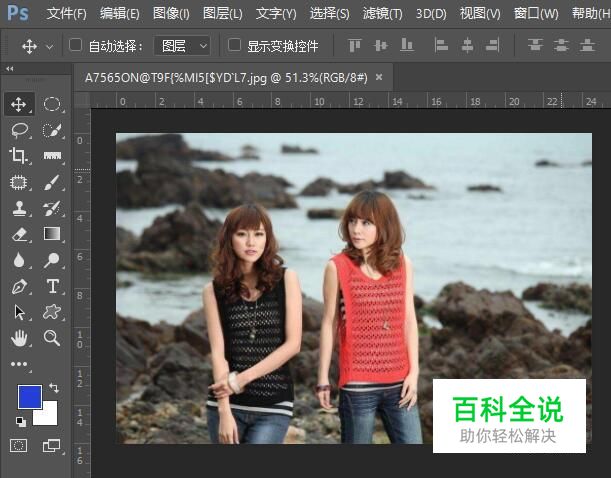Align horizontal centers
Image resolution: width=611 pixels, height=478 pixels.
coord(467,46)
